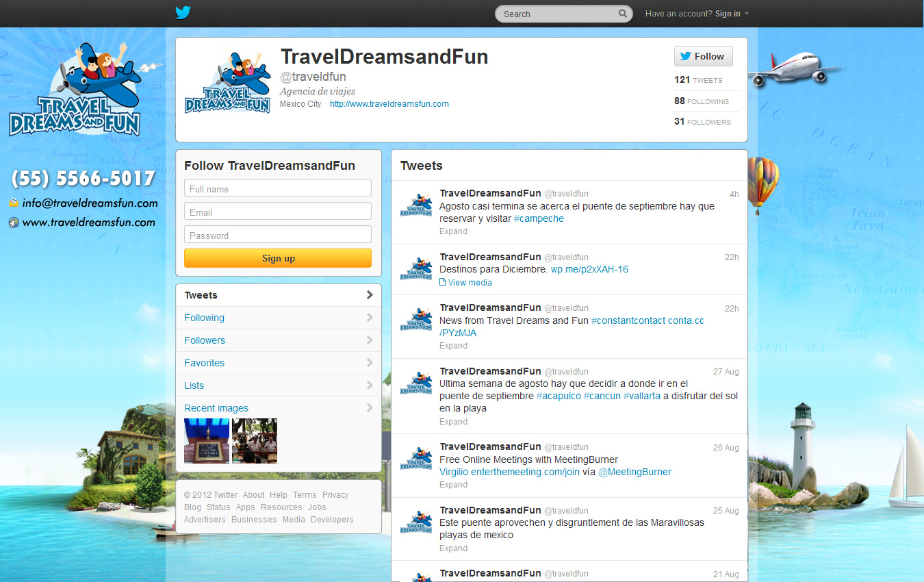Click the Blog footer link

(192, 507)
